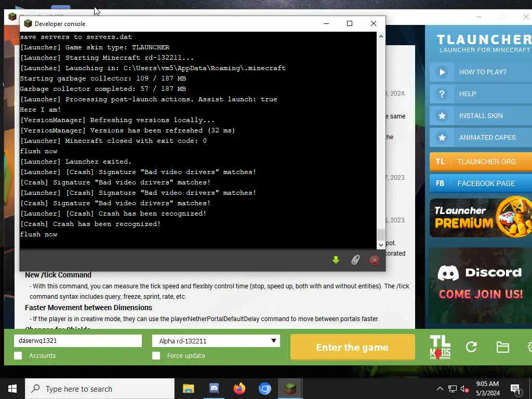Open the HELP sidebar button
The height and width of the screenshot is (399, 532).
pyautogui.click(x=481, y=94)
